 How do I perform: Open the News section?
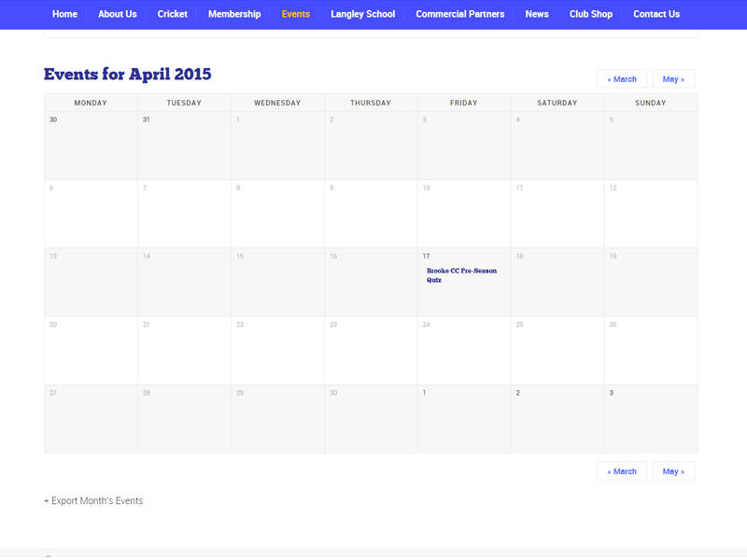click(537, 14)
